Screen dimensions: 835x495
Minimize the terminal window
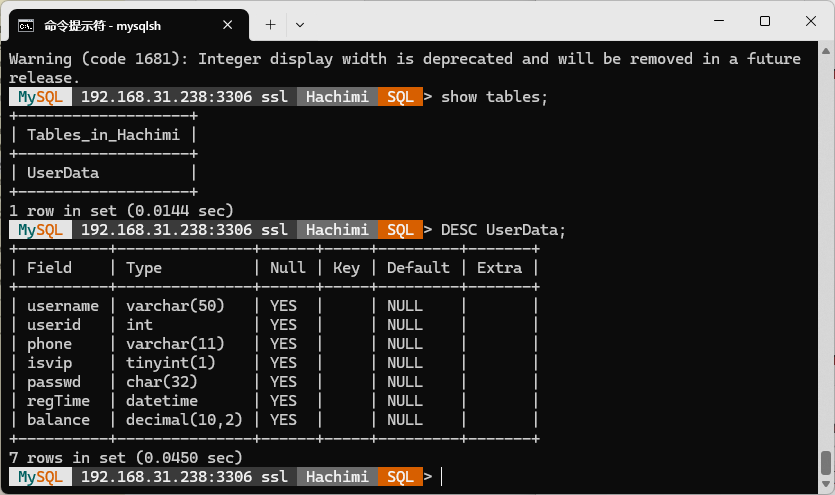pyautogui.click(x=718, y=21)
